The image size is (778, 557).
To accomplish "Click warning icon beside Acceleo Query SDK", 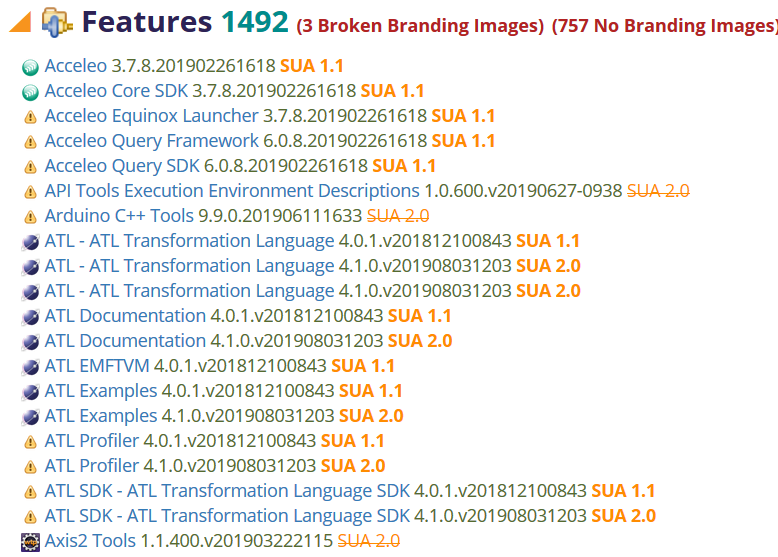I will [30, 167].
